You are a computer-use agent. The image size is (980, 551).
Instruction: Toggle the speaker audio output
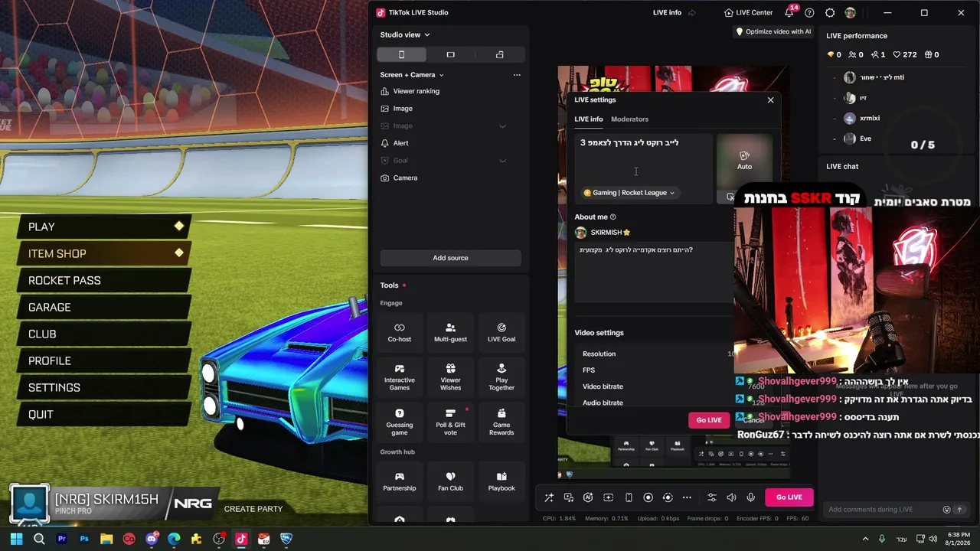click(731, 497)
